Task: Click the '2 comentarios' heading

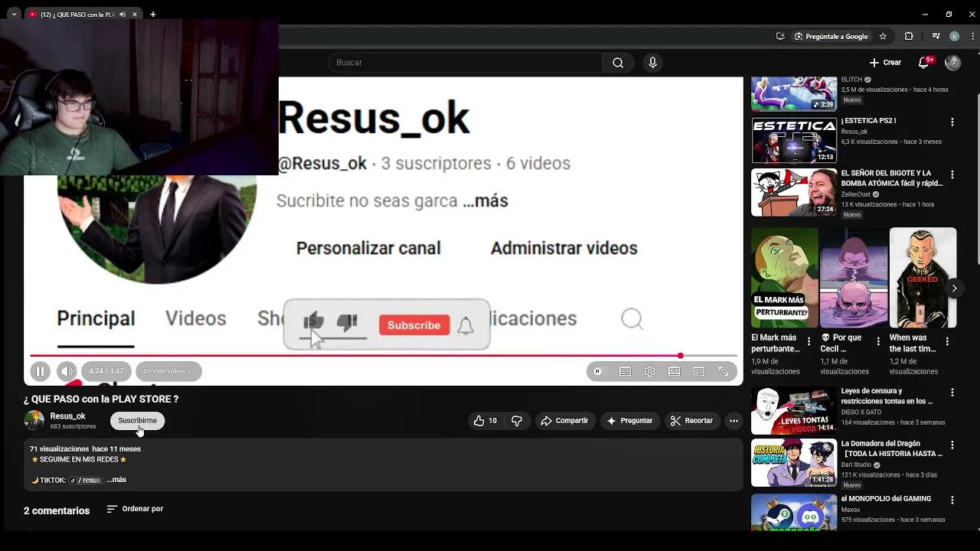Action: (57, 510)
